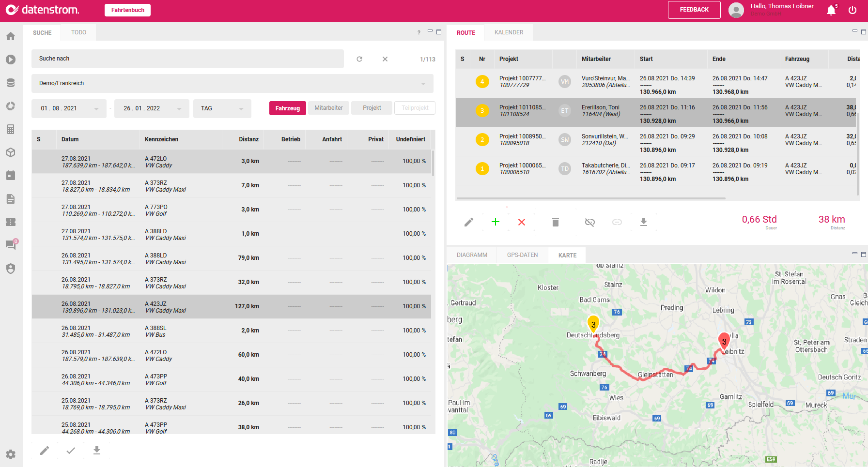The image size is (868, 467).
Task: Select the pencil edit icon in the Route toolbar
Action: pos(468,222)
